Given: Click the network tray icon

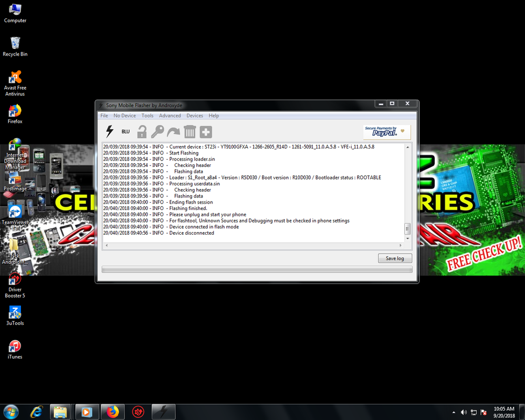Looking at the screenshot, I should click(474, 412).
